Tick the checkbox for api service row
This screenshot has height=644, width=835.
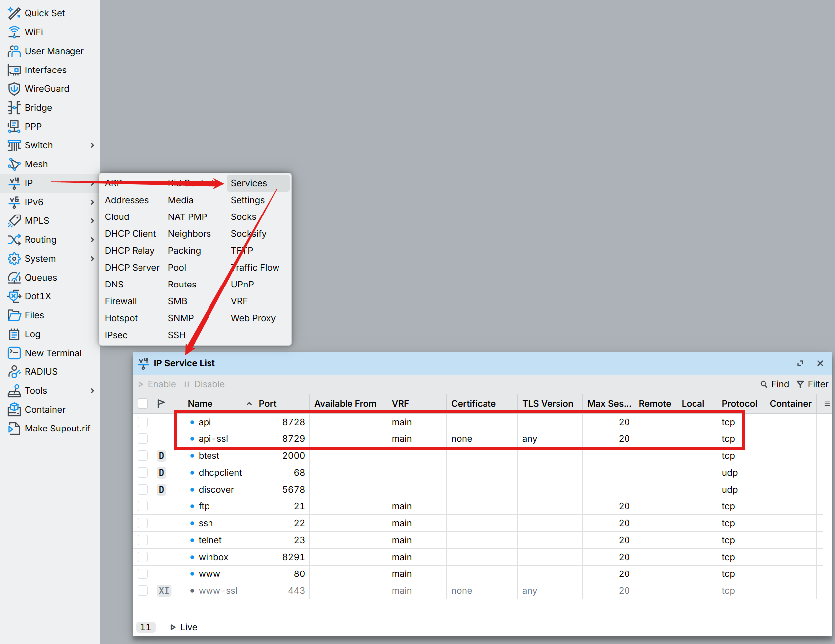(x=143, y=422)
